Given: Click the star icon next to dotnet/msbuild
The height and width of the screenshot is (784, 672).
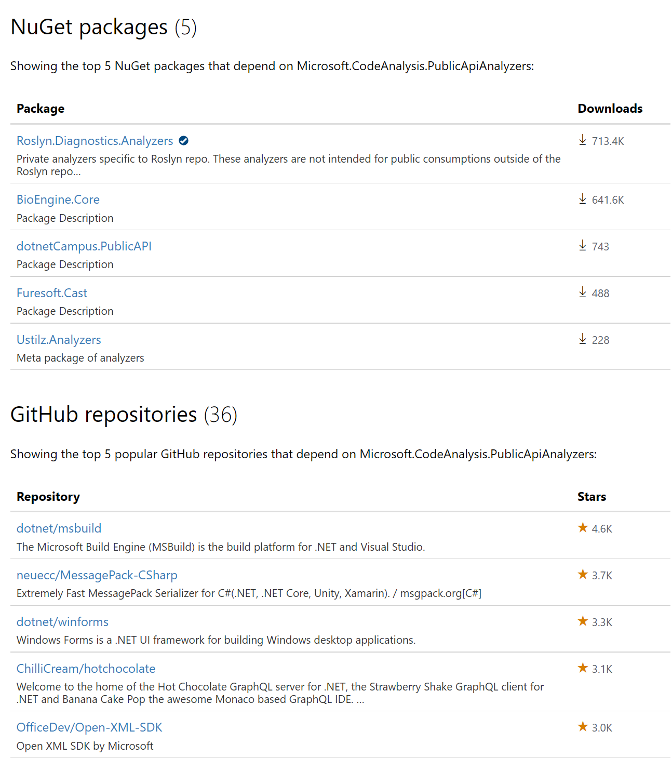Looking at the screenshot, I should 582,527.
